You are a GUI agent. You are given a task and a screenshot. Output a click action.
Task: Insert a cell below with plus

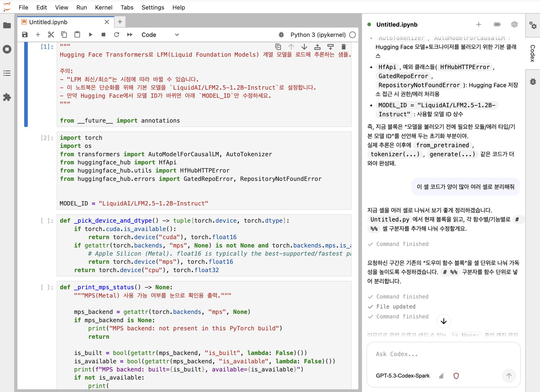tap(38, 35)
